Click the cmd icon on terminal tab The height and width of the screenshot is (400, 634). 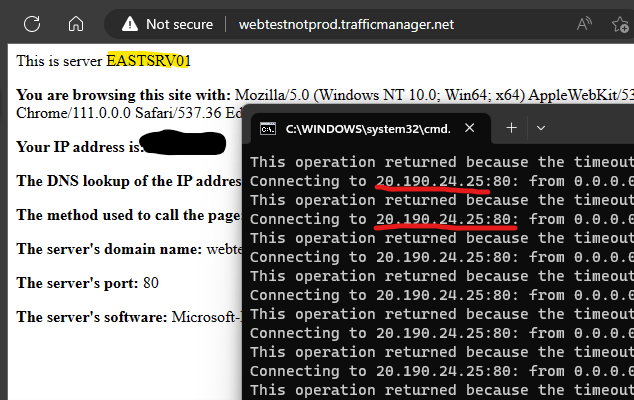(x=268, y=129)
